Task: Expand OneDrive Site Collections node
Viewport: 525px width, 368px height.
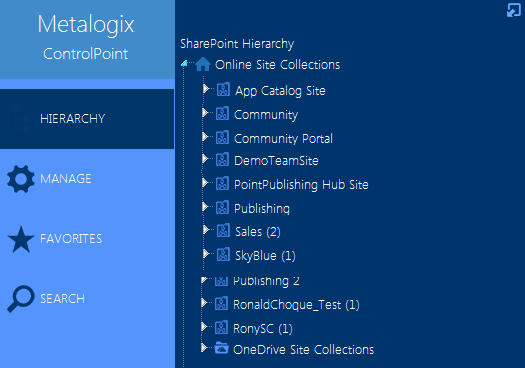Action: click(204, 348)
